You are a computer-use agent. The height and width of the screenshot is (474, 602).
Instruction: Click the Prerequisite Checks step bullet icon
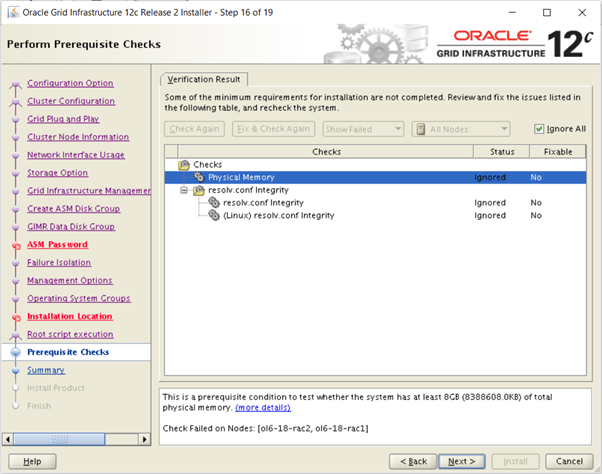pyautogui.click(x=15, y=353)
